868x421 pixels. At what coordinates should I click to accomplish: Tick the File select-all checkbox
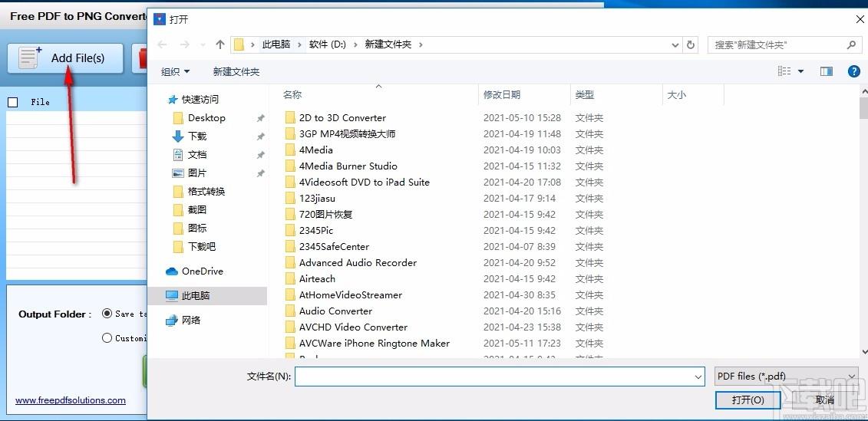point(12,102)
